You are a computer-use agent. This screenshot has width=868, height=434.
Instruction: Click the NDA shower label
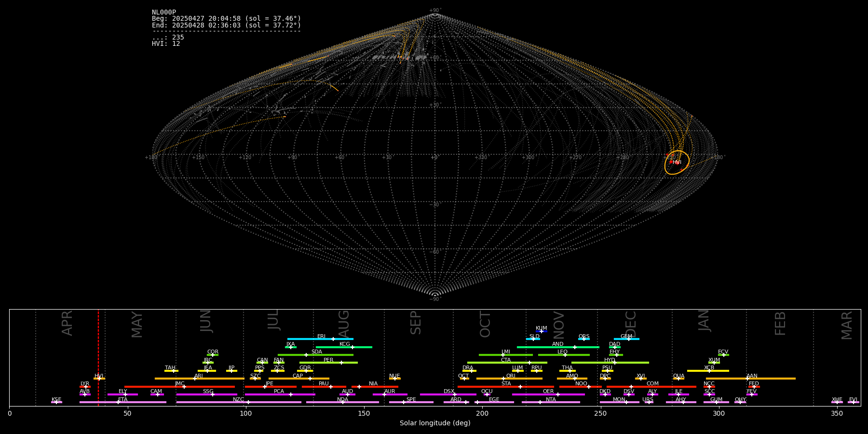pos(342,400)
